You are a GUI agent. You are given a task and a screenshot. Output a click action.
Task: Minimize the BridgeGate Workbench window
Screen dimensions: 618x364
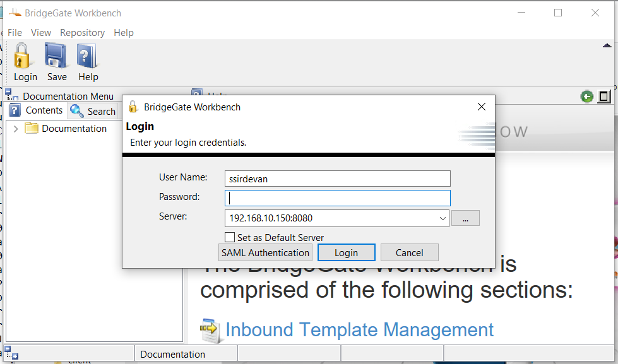(521, 13)
